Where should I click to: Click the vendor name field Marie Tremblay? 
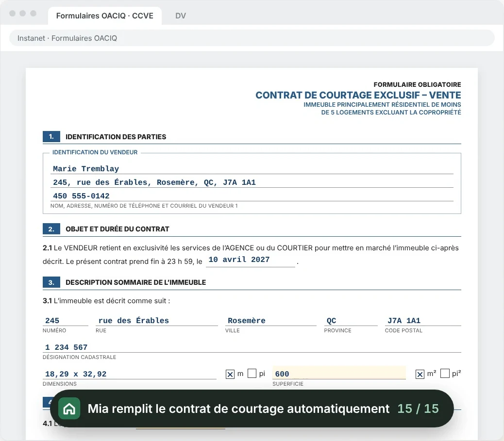[252, 168]
